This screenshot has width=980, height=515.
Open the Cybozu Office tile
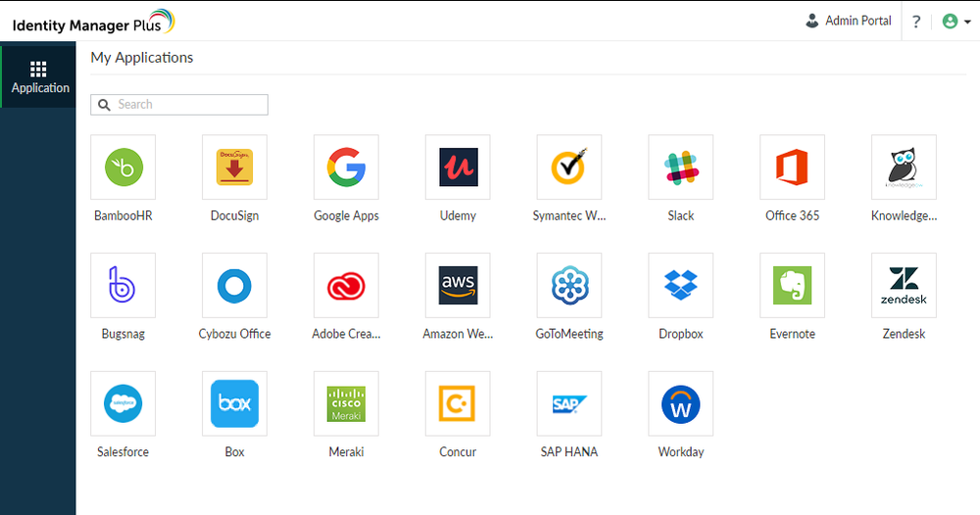[234, 285]
